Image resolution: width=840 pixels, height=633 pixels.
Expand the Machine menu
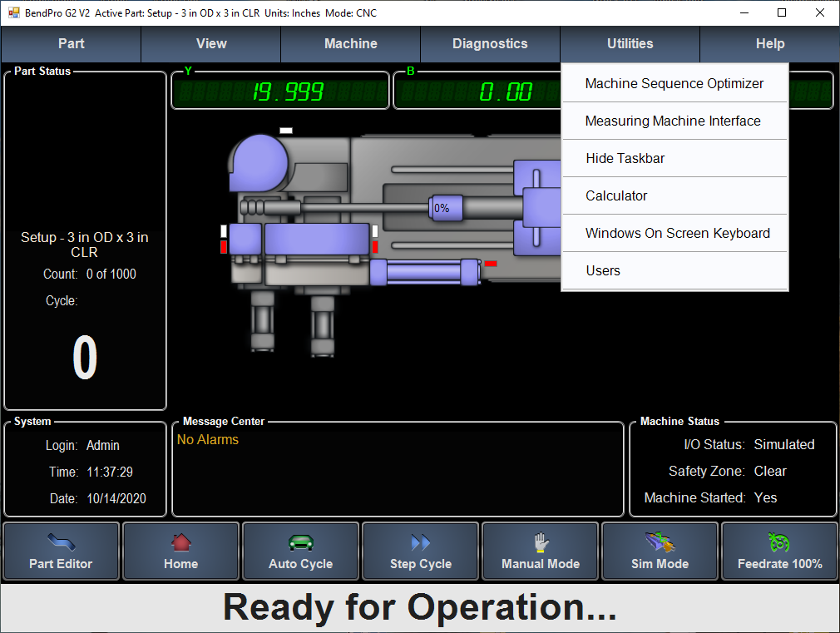tap(350, 44)
